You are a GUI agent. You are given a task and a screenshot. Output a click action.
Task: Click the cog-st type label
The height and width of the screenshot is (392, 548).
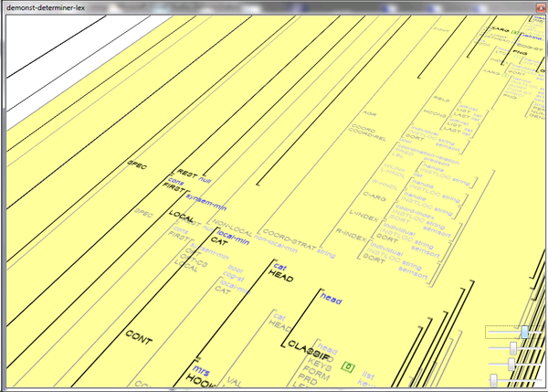[x=234, y=277]
